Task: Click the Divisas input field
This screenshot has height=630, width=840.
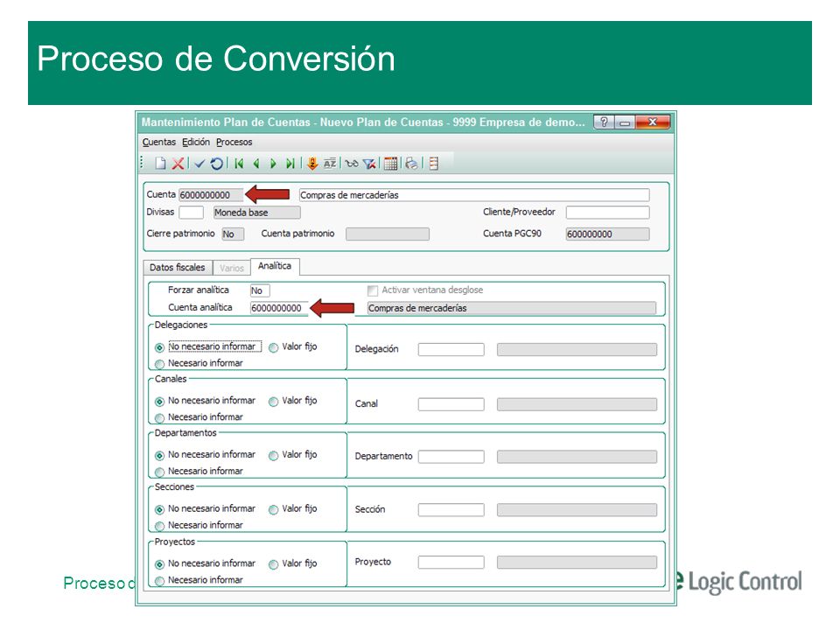Action: [x=192, y=212]
